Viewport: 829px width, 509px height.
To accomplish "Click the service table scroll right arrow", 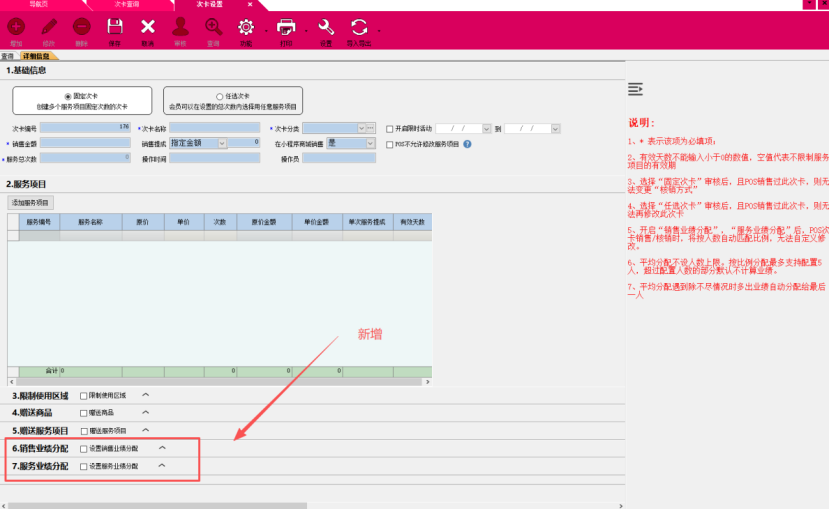I will point(428,382).
